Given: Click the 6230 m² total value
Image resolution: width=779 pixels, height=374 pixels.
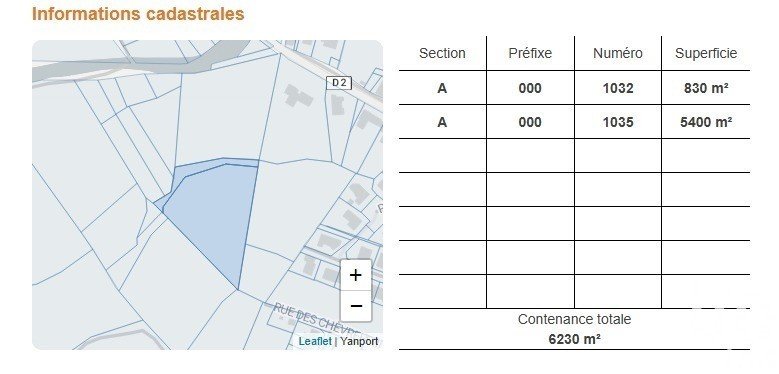Looking at the screenshot, I should coord(574,339).
